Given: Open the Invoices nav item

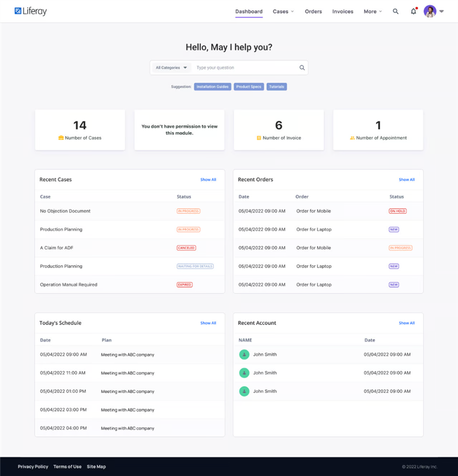Looking at the screenshot, I should [343, 12].
